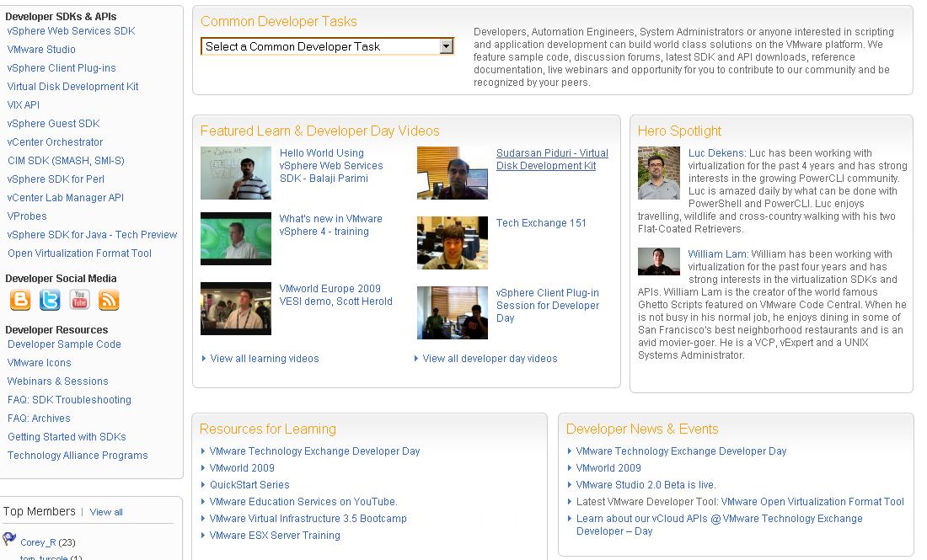Open the Common Developer Task dropdown

pyautogui.click(x=328, y=46)
